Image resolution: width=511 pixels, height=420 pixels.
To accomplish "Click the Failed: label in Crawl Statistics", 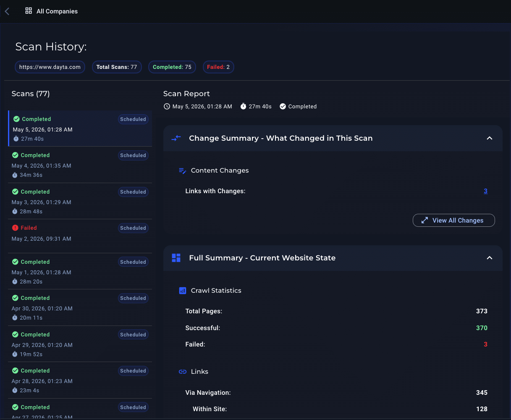I will click(x=195, y=344).
